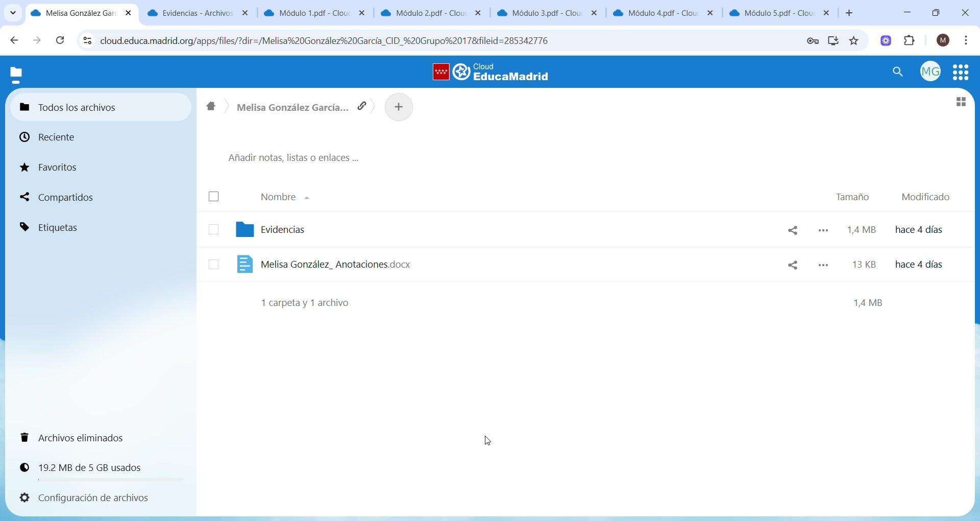Close the Módulo 1.pdf tab

coord(362,13)
